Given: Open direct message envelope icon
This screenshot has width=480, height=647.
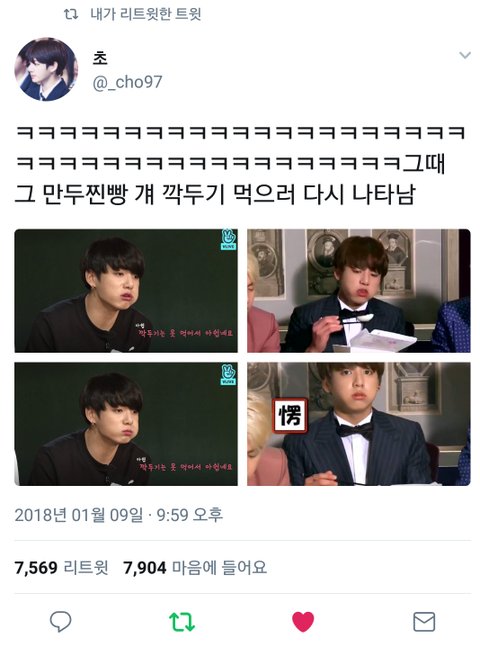Looking at the screenshot, I should tap(424, 622).
